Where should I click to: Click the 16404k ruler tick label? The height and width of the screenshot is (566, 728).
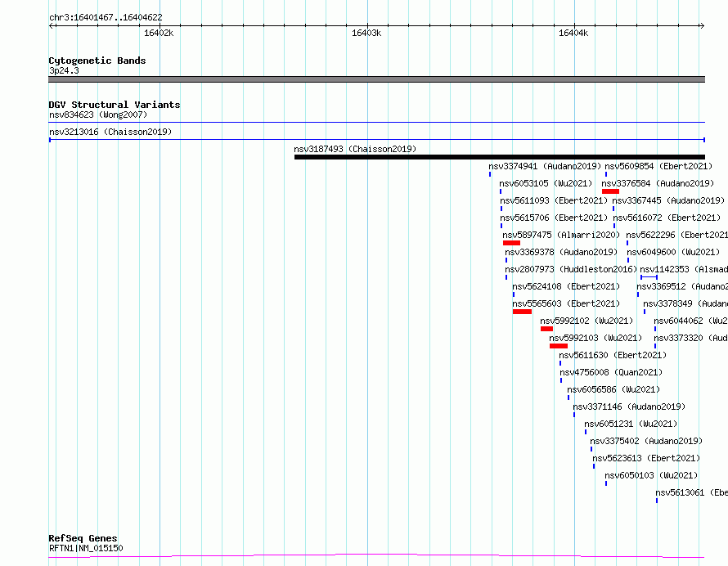[x=573, y=33]
